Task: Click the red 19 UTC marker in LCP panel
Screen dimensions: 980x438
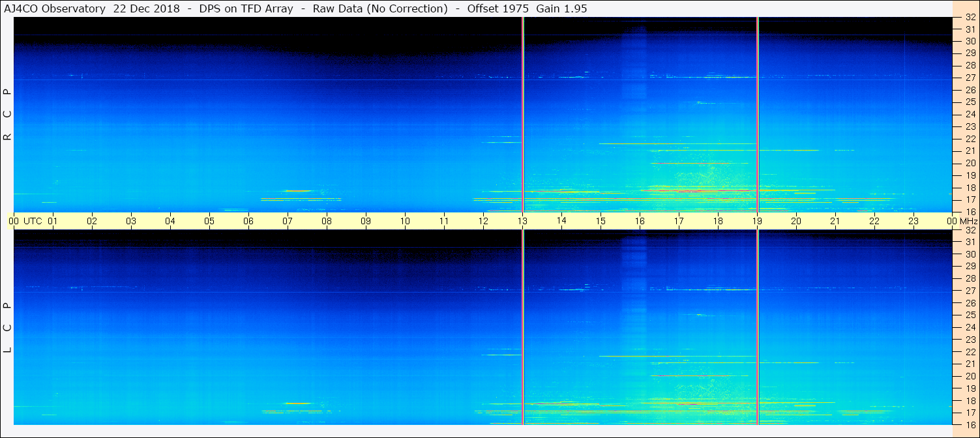Action: tap(757, 327)
